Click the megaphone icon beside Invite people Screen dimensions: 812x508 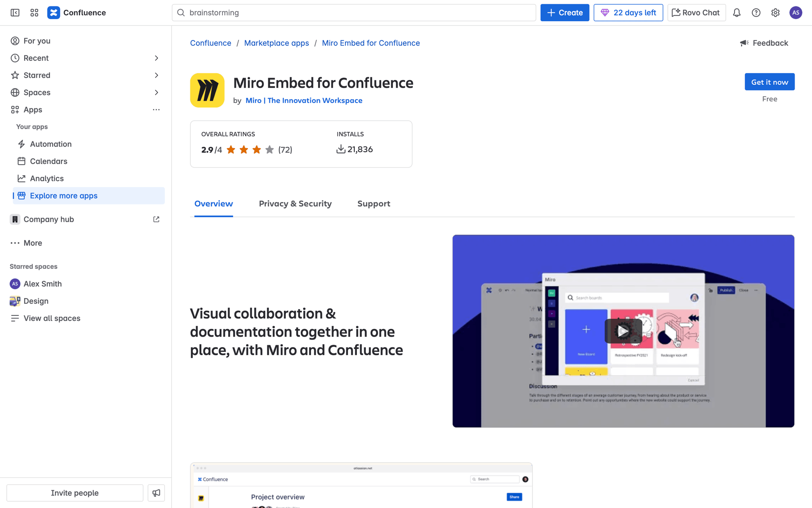156,493
